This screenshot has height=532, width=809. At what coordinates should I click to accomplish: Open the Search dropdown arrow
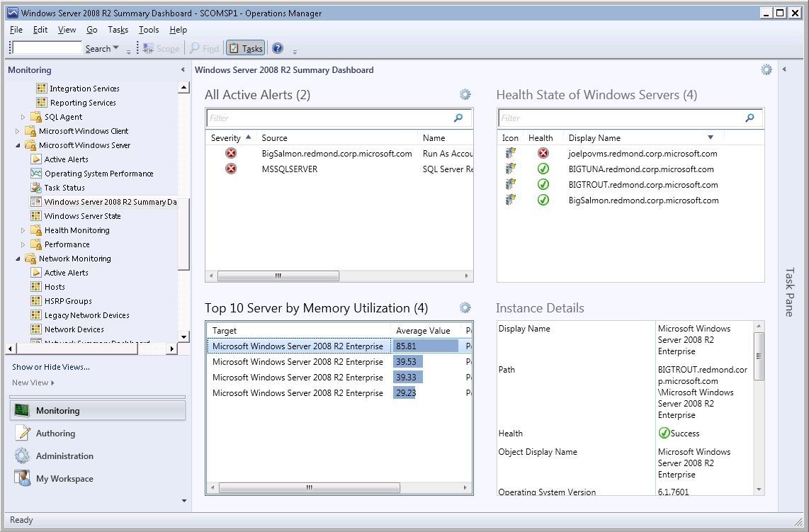point(117,48)
